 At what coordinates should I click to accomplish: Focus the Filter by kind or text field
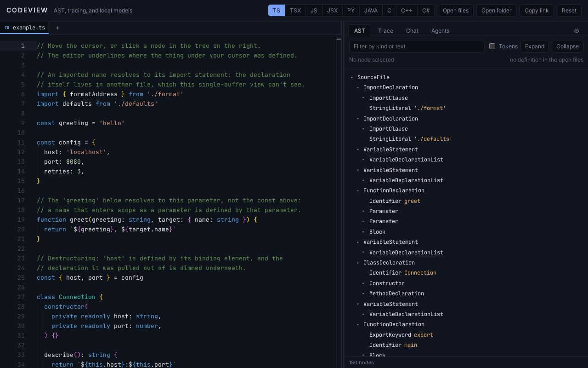coord(417,46)
